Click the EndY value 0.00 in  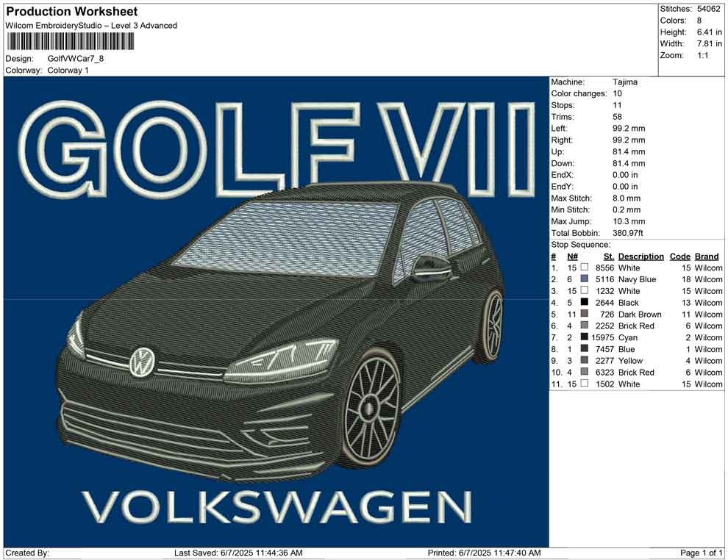click(625, 187)
